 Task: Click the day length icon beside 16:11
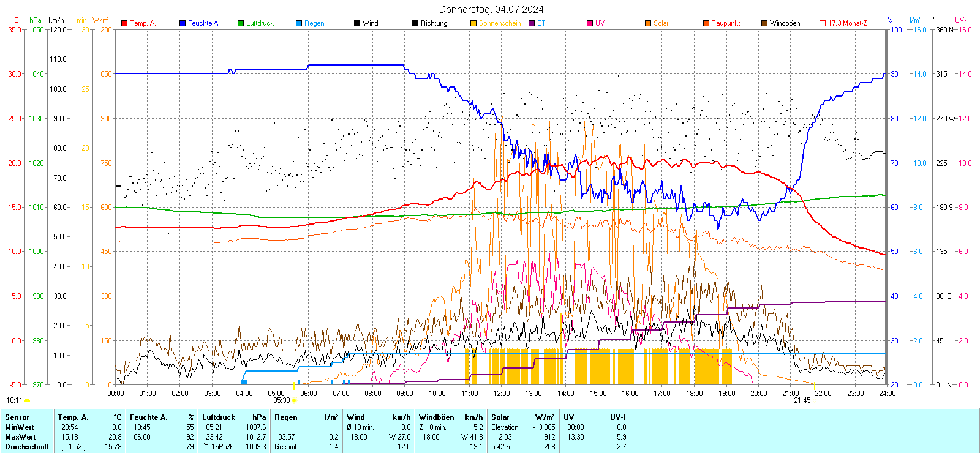tap(27, 400)
